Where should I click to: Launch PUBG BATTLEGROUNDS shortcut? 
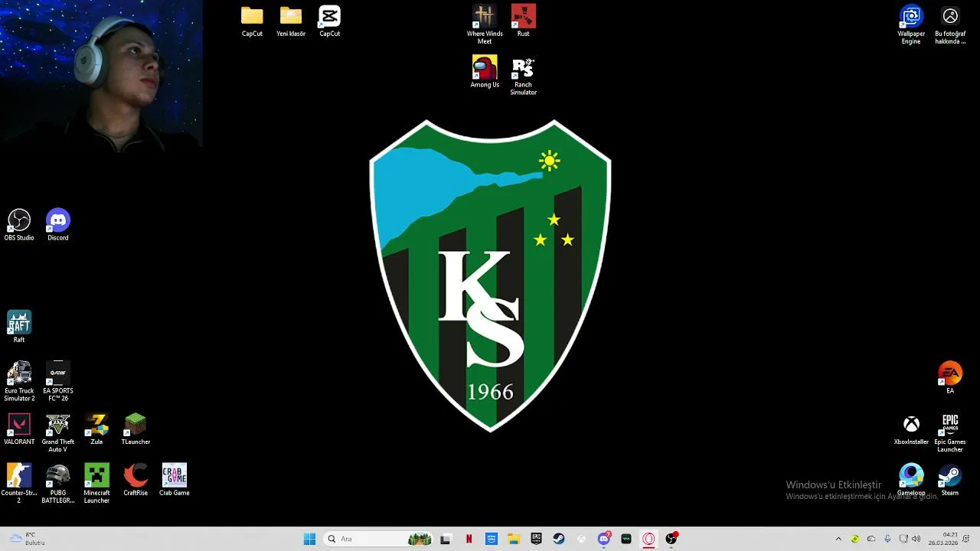(x=58, y=484)
